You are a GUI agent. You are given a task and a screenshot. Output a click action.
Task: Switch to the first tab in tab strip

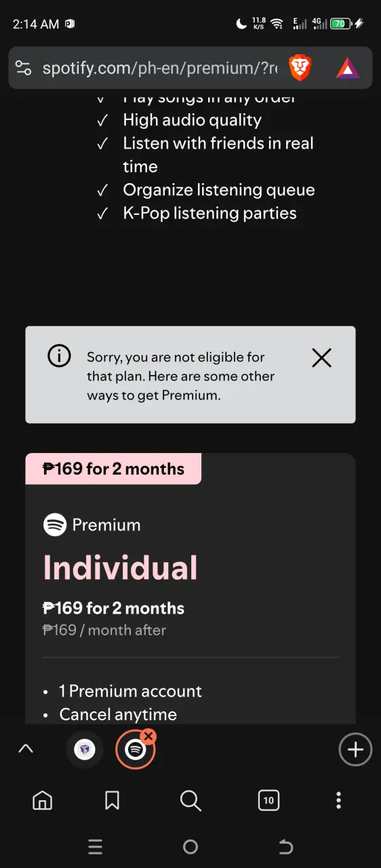click(x=85, y=750)
